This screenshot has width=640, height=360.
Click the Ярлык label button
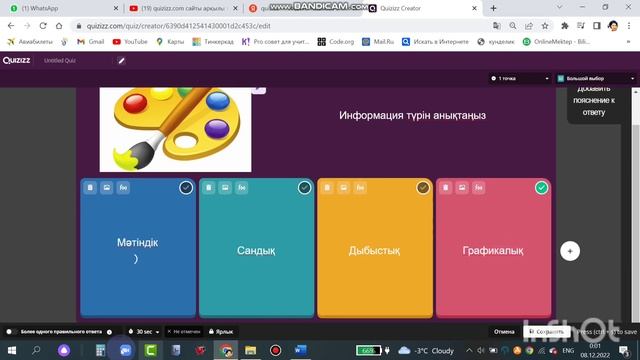point(221,331)
